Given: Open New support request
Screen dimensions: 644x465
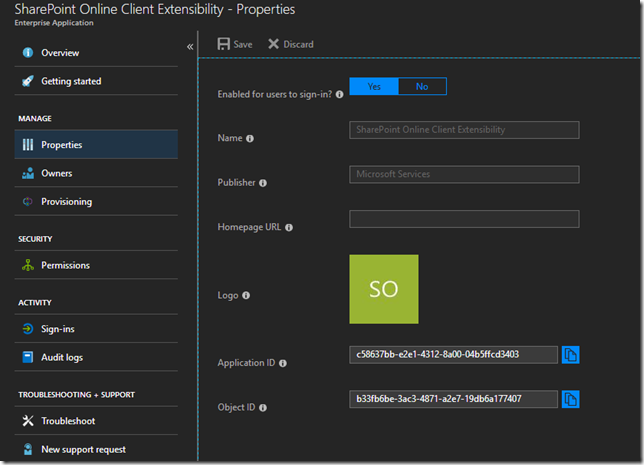Looking at the screenshot, I should coord(83,449).
